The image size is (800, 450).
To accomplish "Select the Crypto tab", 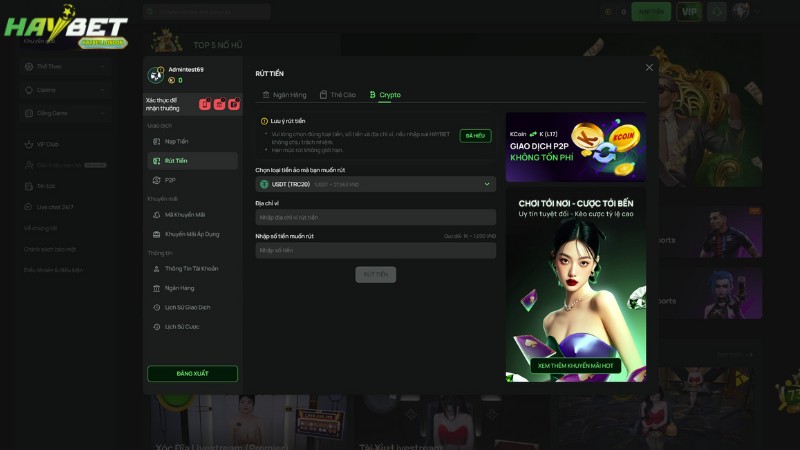I will point(385,95).
